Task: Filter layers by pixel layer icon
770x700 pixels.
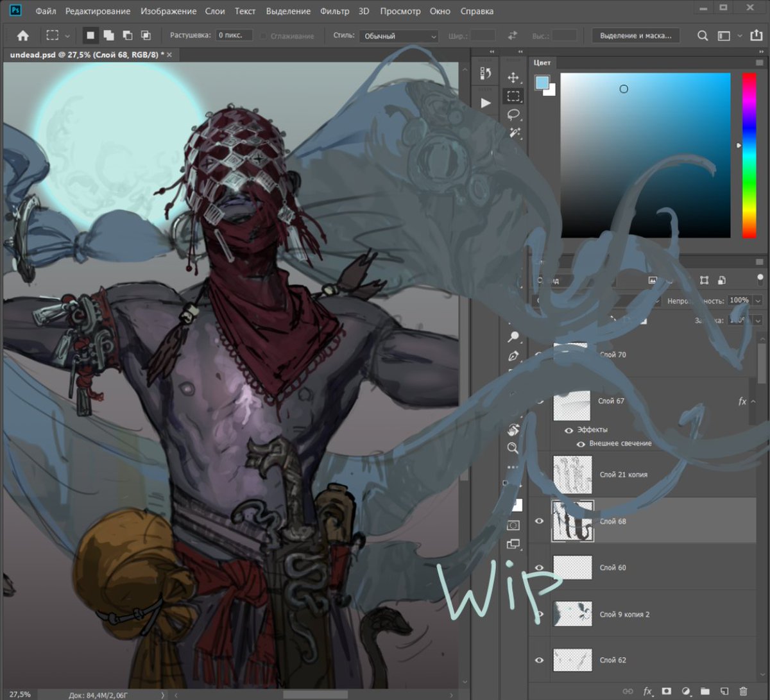Action: click(x=653, y=280)
